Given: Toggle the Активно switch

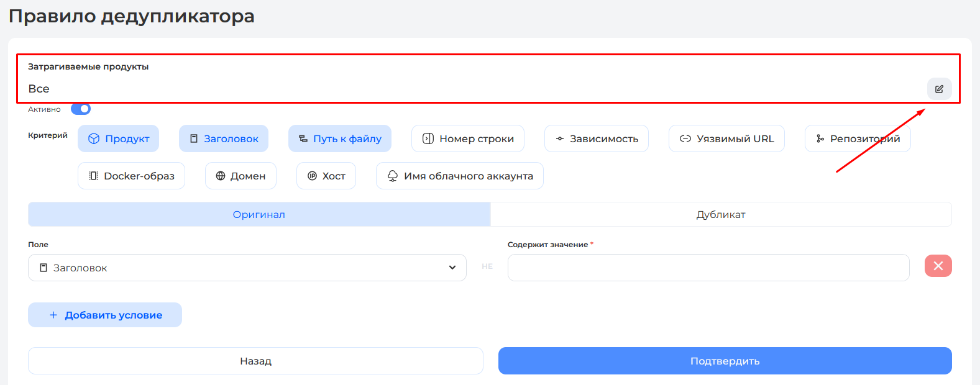Looking at the screenshot, I should coord(81,109).
